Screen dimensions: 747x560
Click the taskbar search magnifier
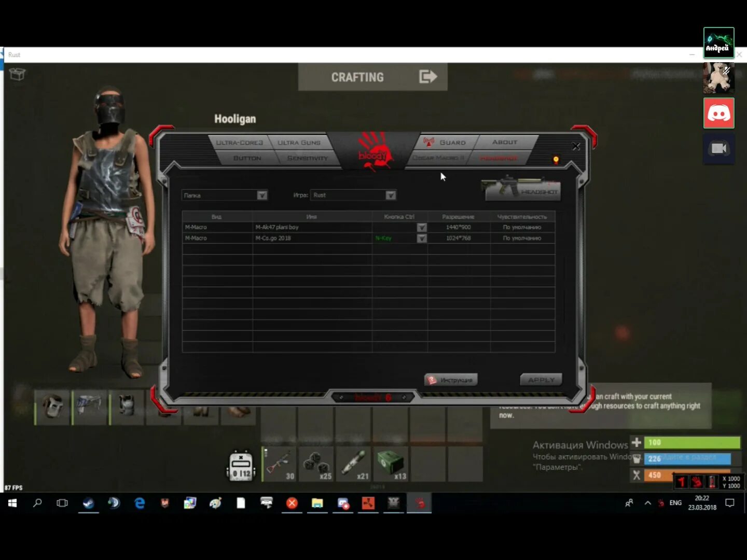pyautogui.click(x=37, y=503)
